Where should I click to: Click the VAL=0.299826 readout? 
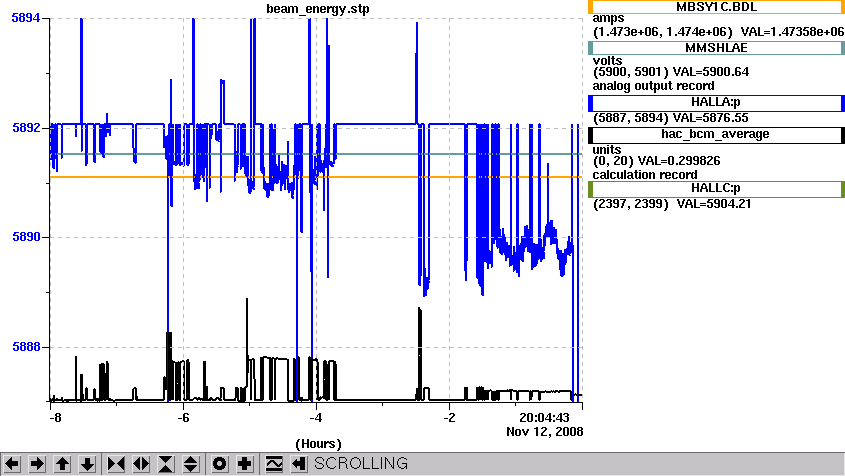click(x=679, y=161)
